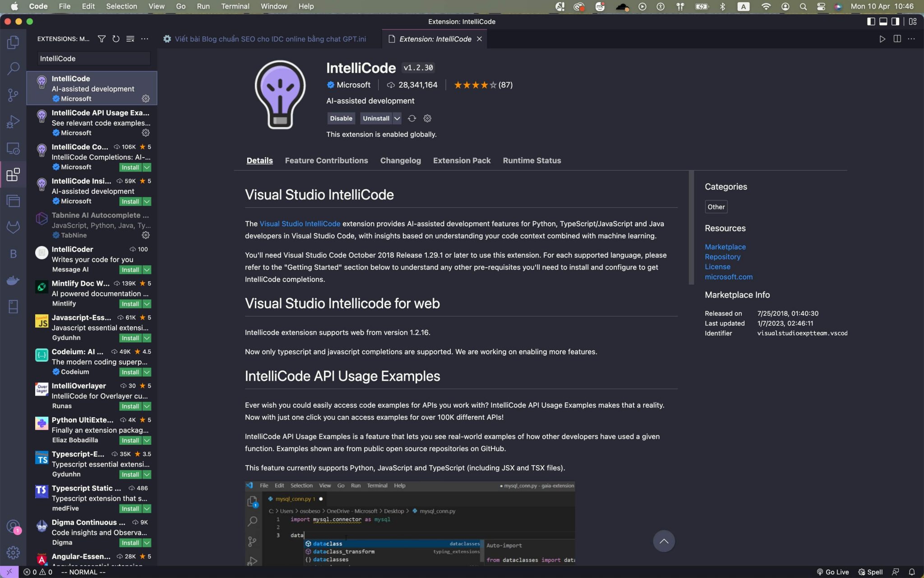The height and width of the screenshot is (578, 924).
Task: Open manage gear for Tabnine AI Autocomplete row
Action: coord(146,235)
